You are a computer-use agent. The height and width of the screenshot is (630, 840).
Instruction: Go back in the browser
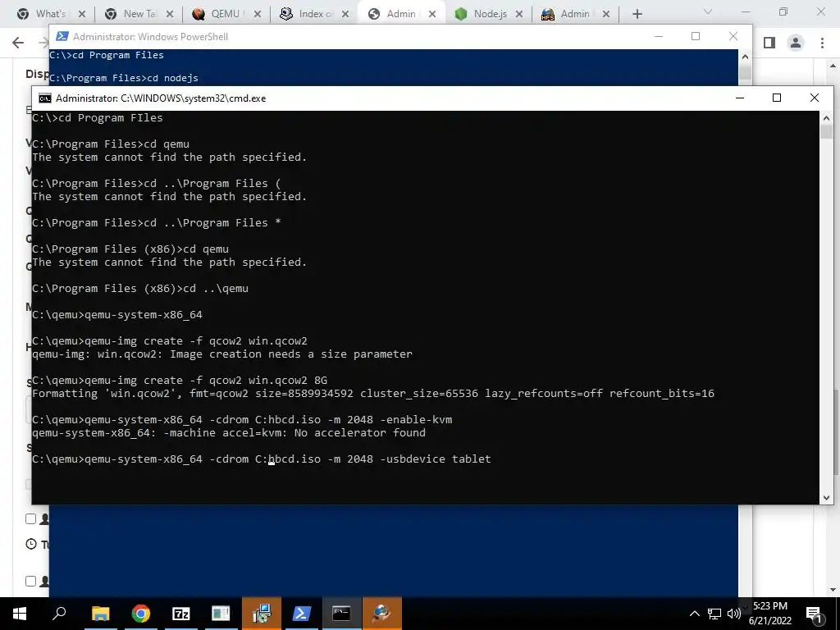click(x=18, y=43)
